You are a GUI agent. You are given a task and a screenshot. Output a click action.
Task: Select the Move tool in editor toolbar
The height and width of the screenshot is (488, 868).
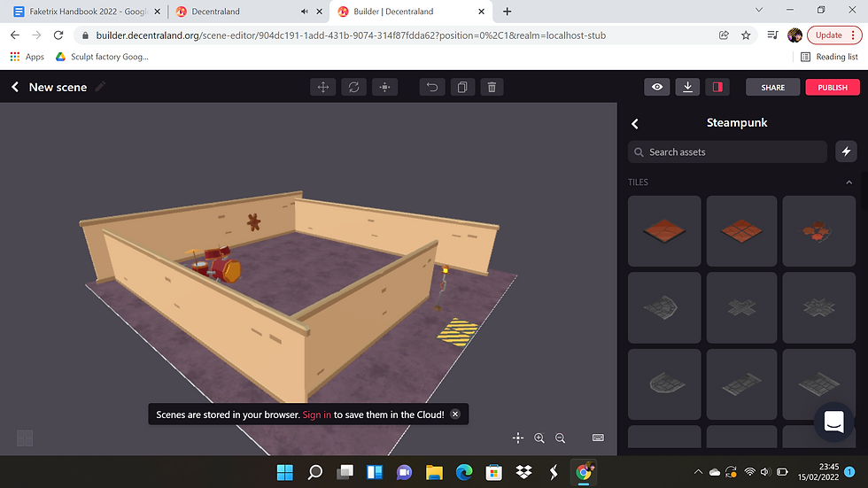pyautogui.click(x=322, y=87)
